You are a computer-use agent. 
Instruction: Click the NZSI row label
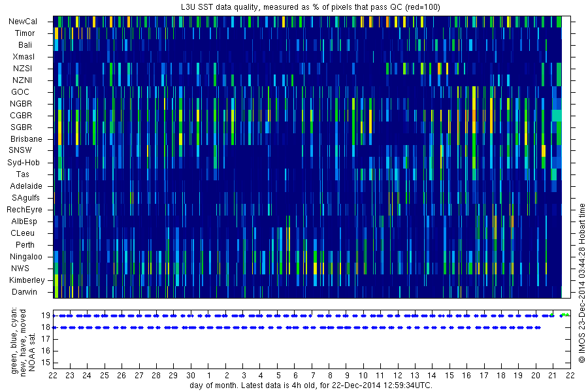tap(22, 69)
